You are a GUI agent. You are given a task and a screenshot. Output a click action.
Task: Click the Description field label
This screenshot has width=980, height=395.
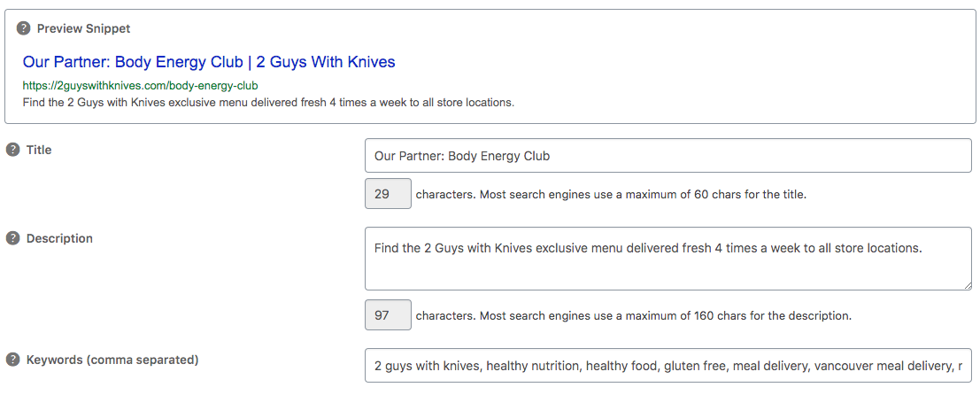[59, 238]
